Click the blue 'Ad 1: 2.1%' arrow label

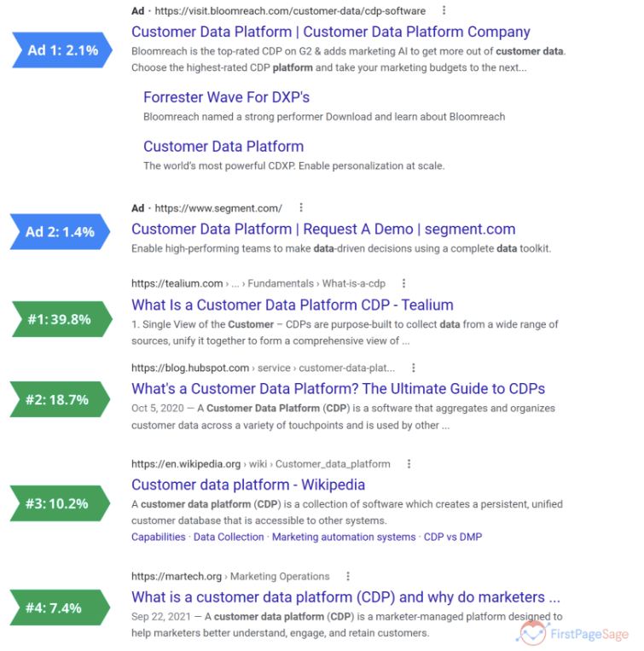click(x=61, y=49)
